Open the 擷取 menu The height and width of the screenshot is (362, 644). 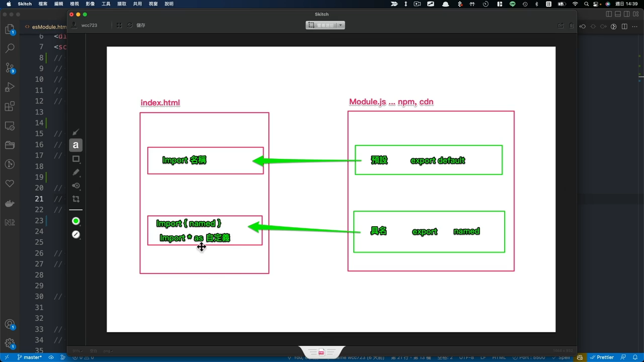pos(122,4)
